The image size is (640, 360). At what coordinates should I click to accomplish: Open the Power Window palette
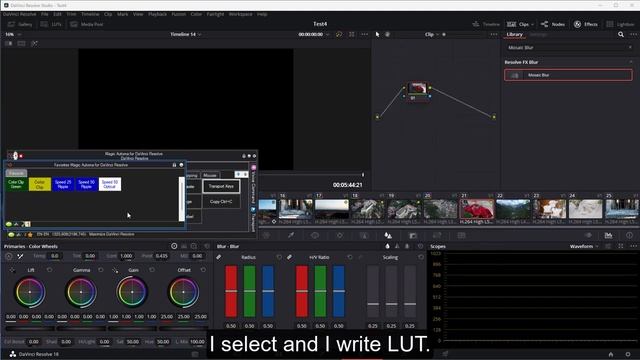(315, 236)
